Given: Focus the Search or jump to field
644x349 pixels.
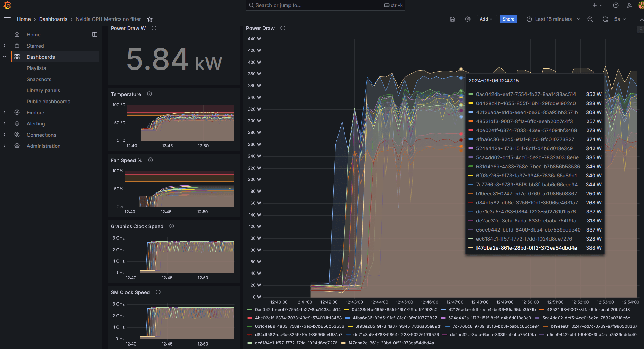Looking at the screenshot, I should click(x=325, y=5).
